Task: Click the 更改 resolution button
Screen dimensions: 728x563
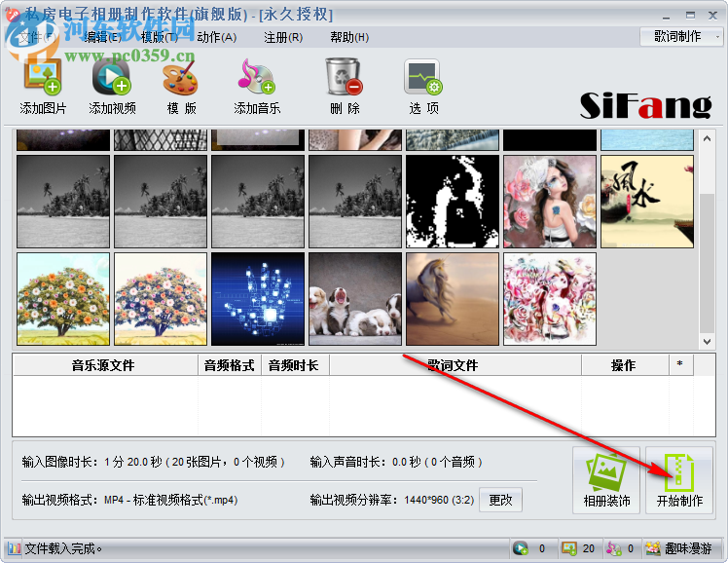Action: pos(500,500)
